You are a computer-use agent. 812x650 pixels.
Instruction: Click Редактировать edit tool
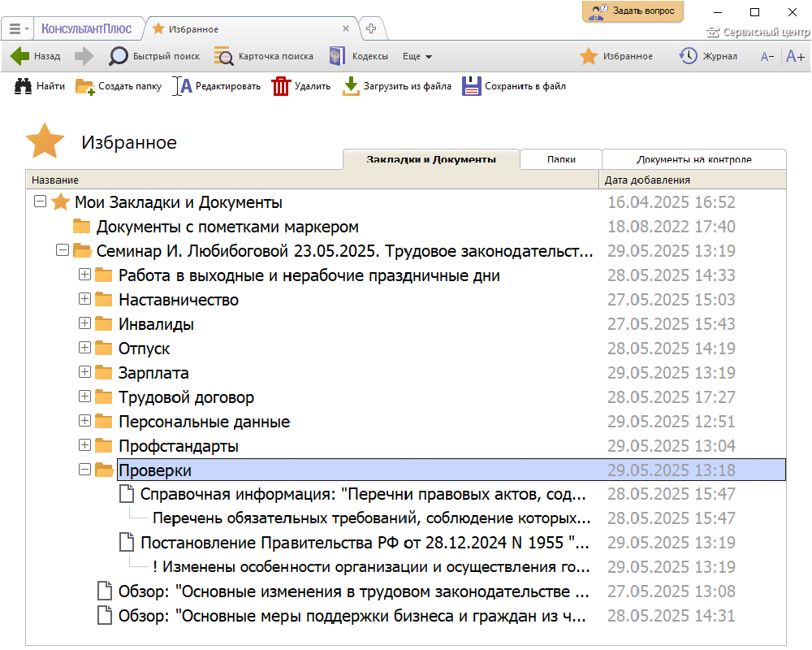pos(217,86)
